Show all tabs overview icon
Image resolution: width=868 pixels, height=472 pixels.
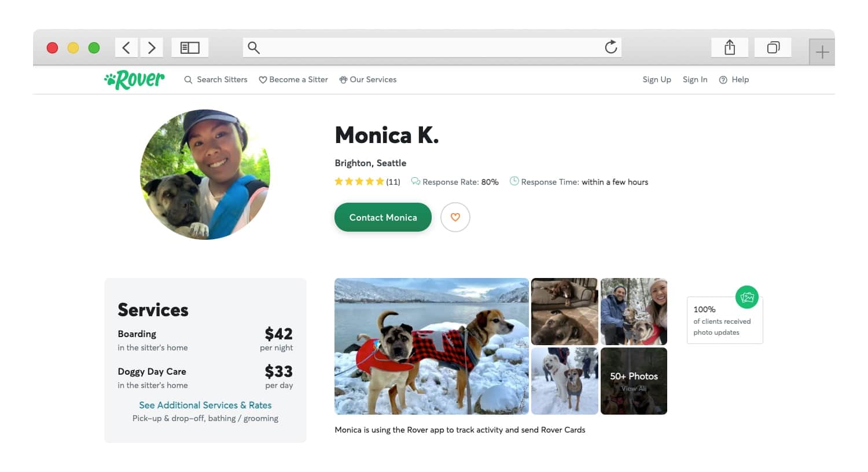[x=773, y=47]
